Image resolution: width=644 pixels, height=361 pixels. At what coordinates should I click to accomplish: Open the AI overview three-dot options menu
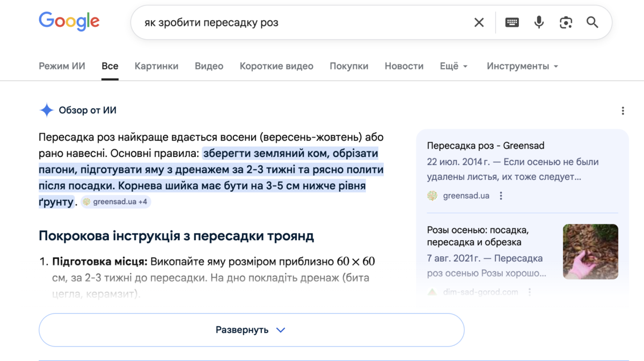623,111
